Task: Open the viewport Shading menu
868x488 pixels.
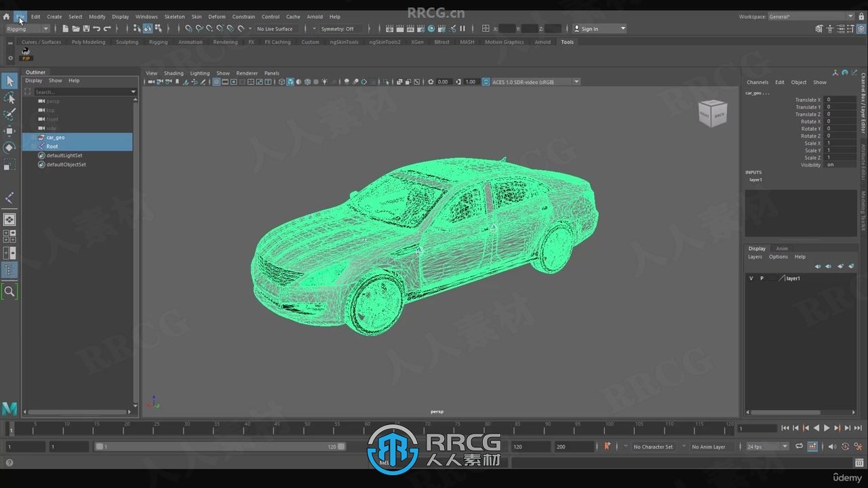Action: (174, 73)
